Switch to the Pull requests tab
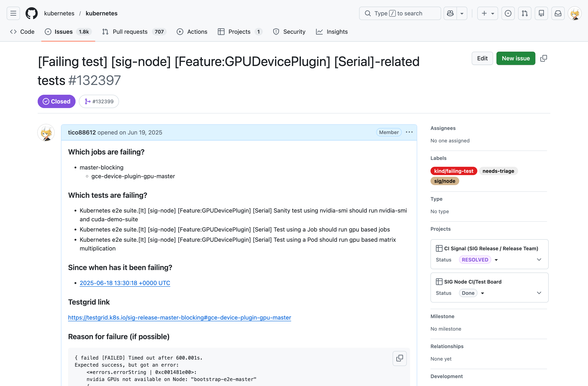Viewport: 588px width, 386px height. coord(130,32)
